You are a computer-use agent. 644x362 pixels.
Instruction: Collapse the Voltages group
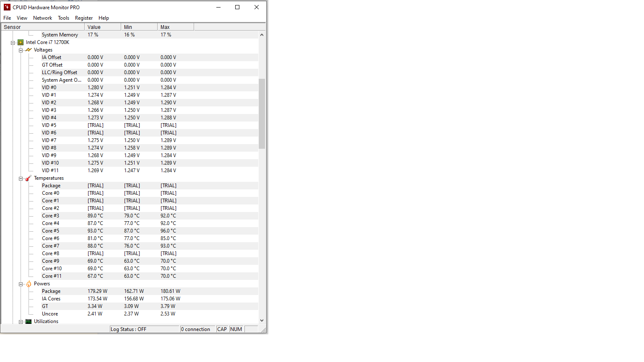tap(21, 50)
